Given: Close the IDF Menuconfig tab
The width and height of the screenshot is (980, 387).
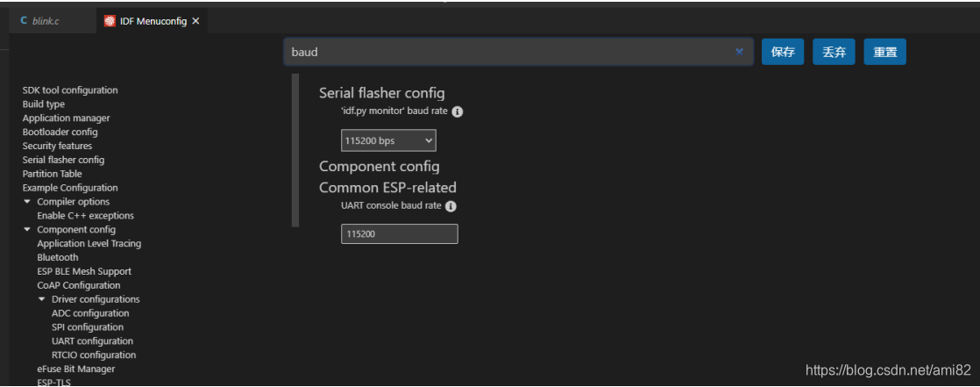Looking at the screenshot, I should [x=195, y=21].
